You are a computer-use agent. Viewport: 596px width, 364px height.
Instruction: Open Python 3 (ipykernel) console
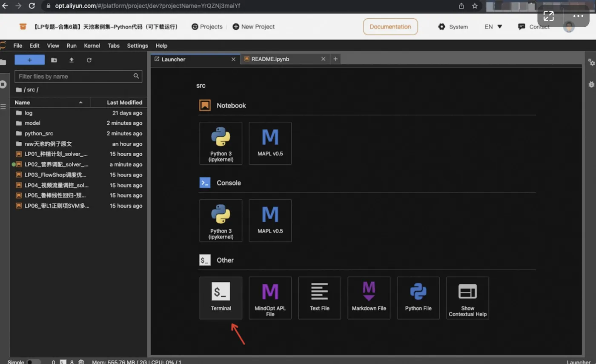pyautogui.click(x=221, y=221)
